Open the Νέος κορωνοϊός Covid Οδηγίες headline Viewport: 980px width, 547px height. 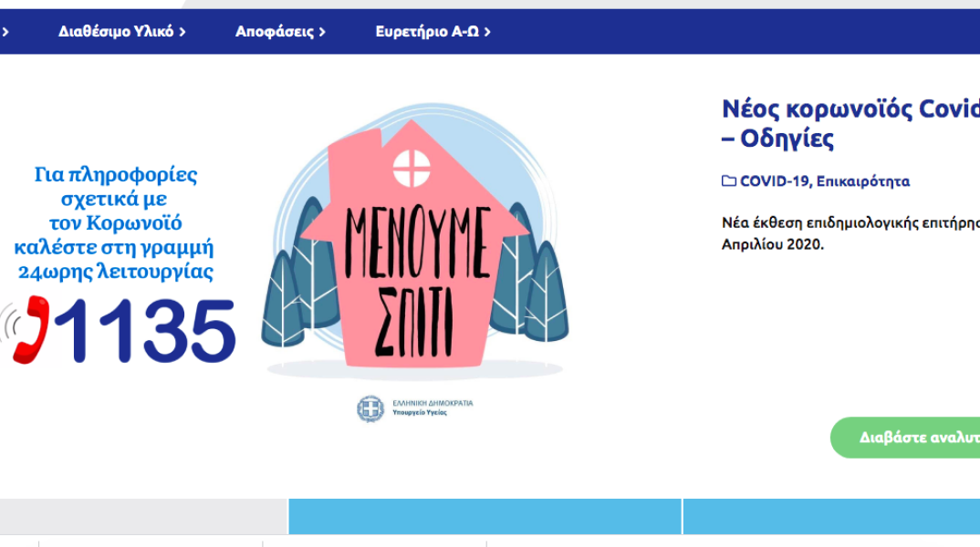tap(850, 123)
